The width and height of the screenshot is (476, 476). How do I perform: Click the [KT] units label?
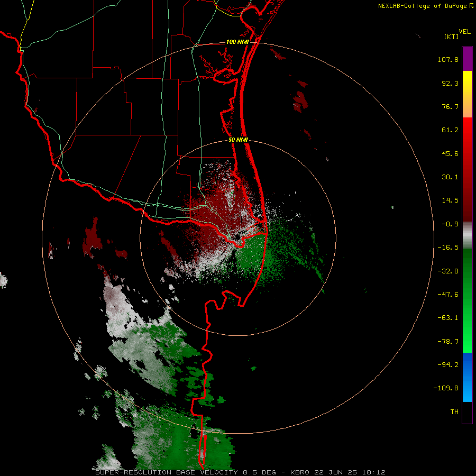452,36
